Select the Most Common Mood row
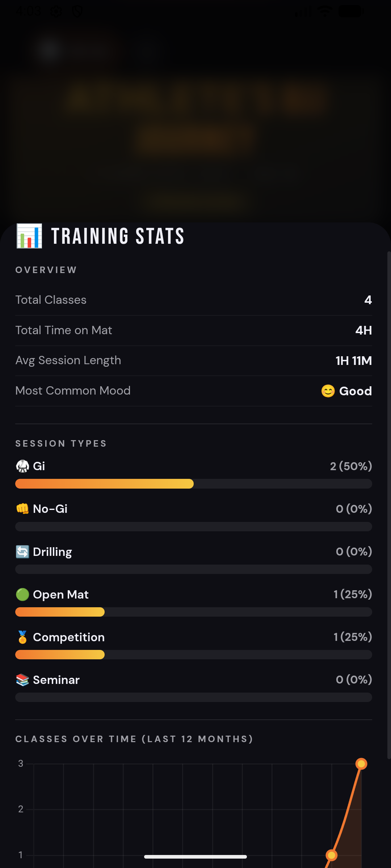The height and width of the screenshot is (868, 391). [194, 391]
